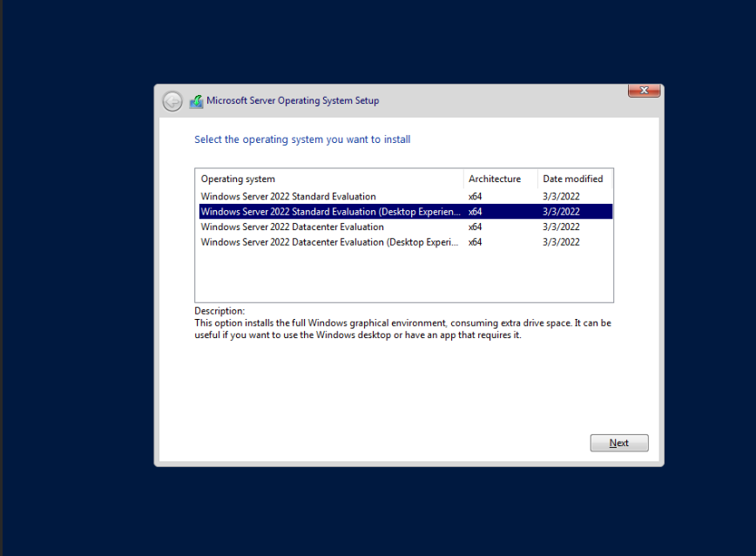Viewport: 756px width, 556px height.
Task: Click the Operating system column header
Action: click(x=238, y=179)
